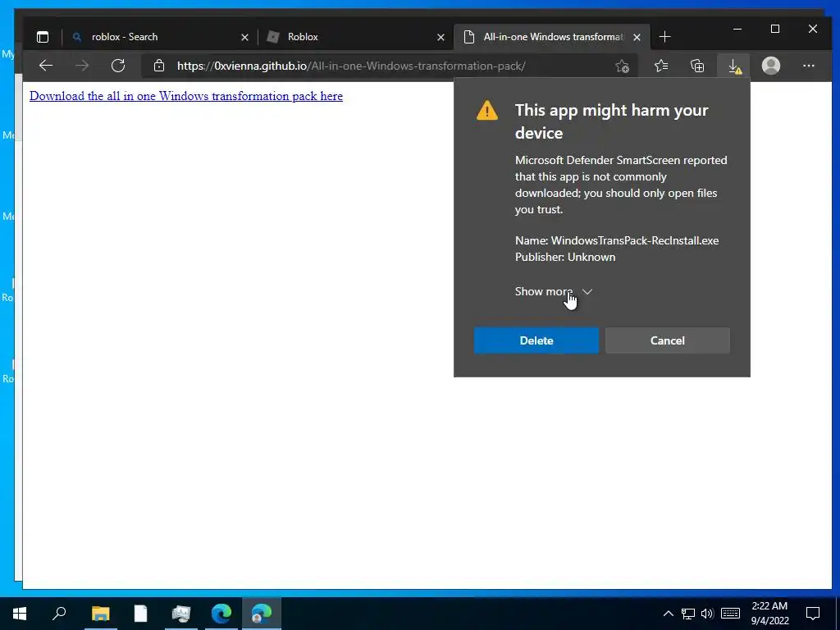Show hidden system tray icons
Screen dimensions: 840x630
pos(668,614)
